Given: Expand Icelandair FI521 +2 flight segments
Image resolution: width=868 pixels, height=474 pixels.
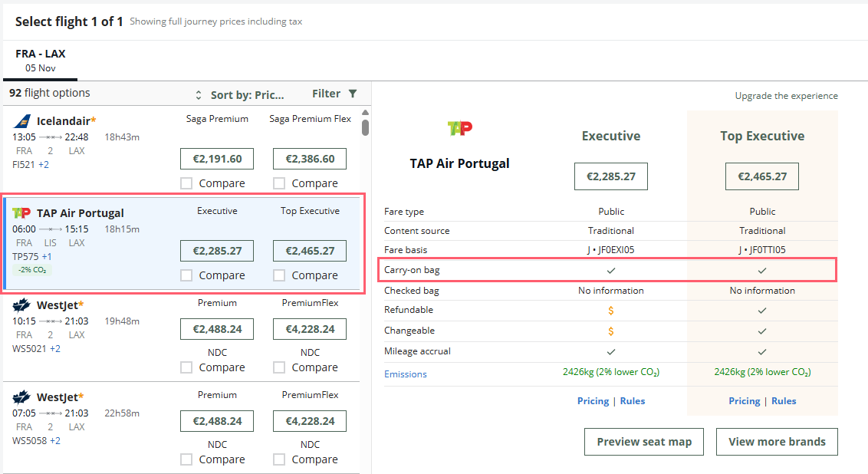Looking at the screenshot, I should tap(43, 164).
